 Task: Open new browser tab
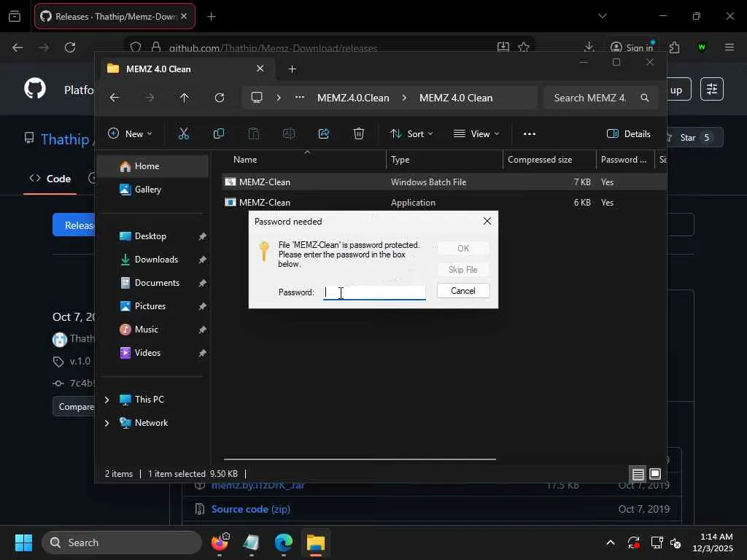212,17
